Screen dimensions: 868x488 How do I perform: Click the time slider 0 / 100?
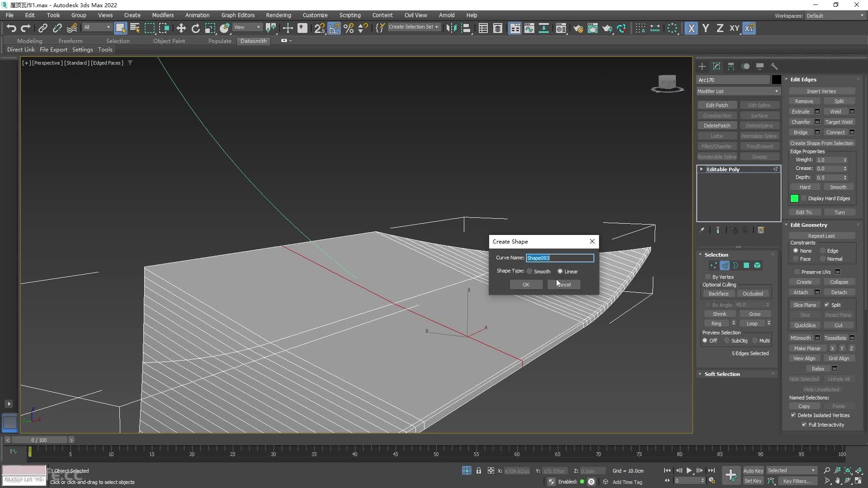39,440
